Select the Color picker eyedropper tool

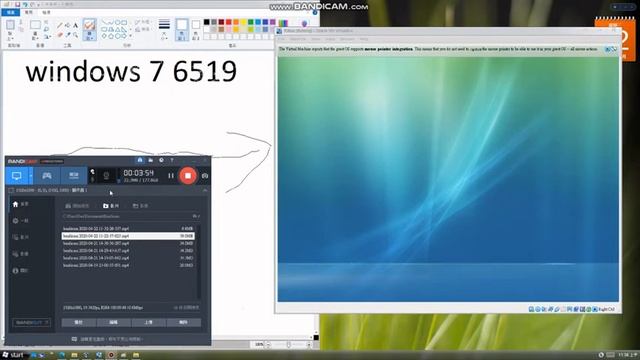coord(68,35)
